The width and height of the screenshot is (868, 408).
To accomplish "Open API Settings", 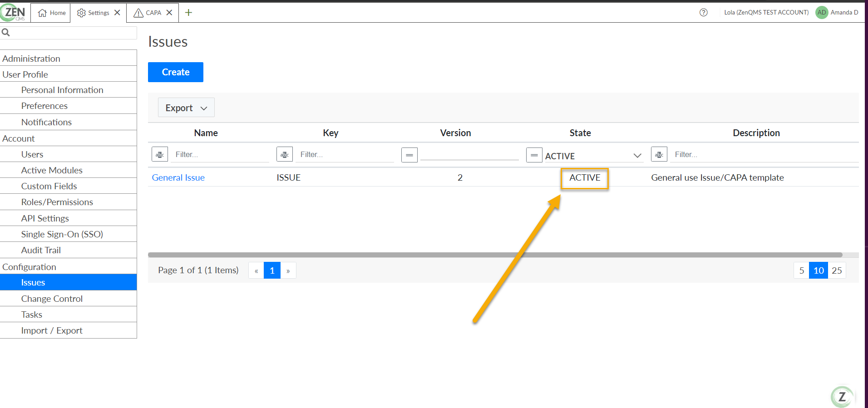I will pos(68,218).
